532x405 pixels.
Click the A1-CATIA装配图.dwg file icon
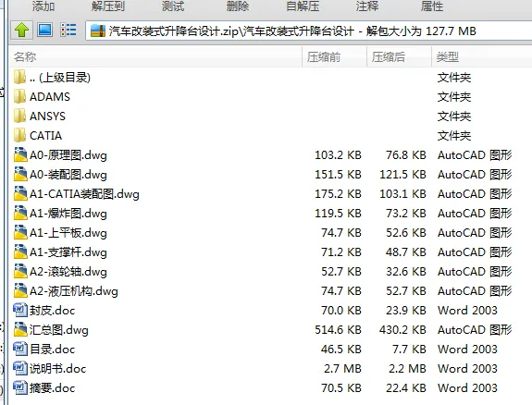point(20,193)
